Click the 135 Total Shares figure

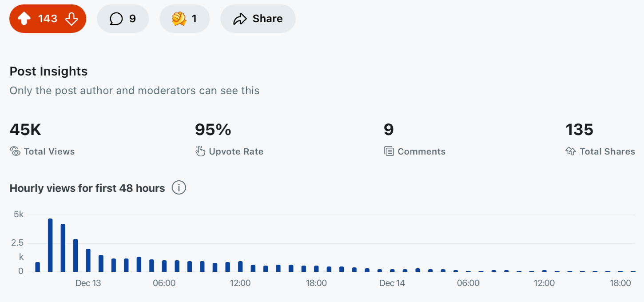coord(579,130)
